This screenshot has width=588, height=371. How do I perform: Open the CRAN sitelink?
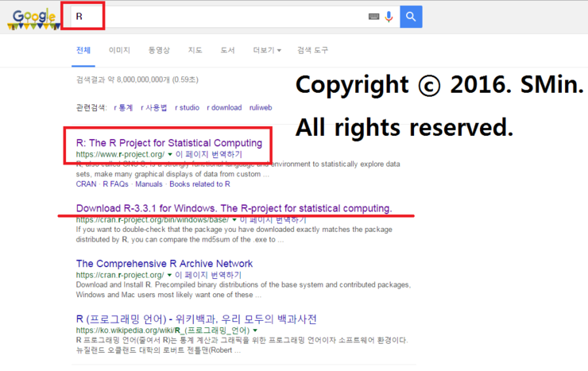coord(87,184)
